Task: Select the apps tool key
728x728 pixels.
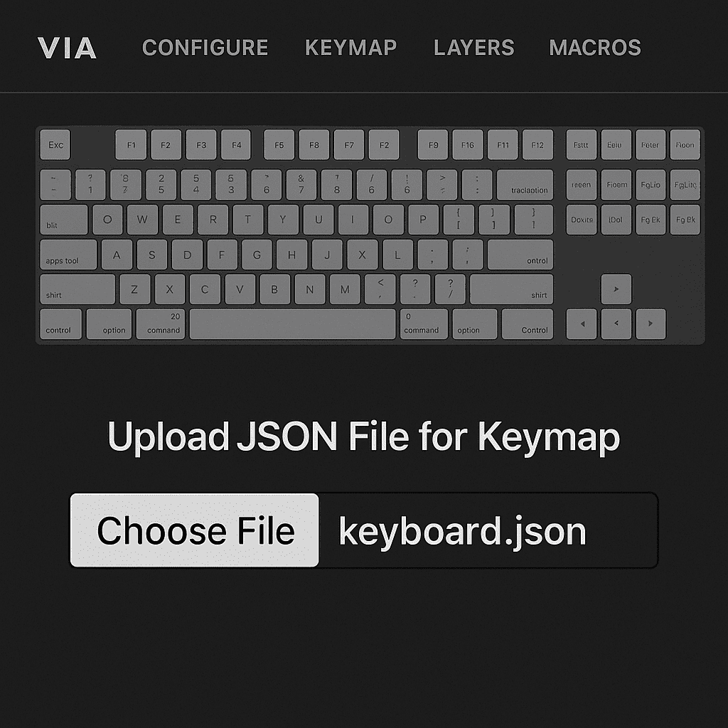Action: (x=69, y=255)
